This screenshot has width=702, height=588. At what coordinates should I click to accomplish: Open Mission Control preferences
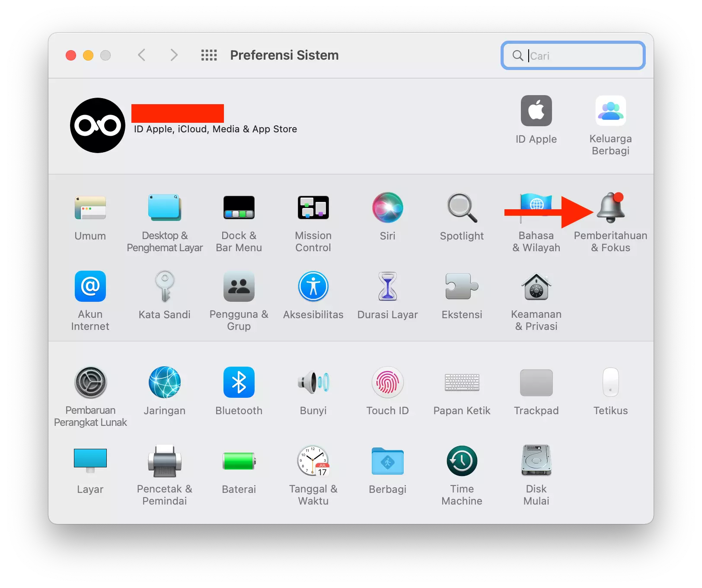tap(313, 208)
